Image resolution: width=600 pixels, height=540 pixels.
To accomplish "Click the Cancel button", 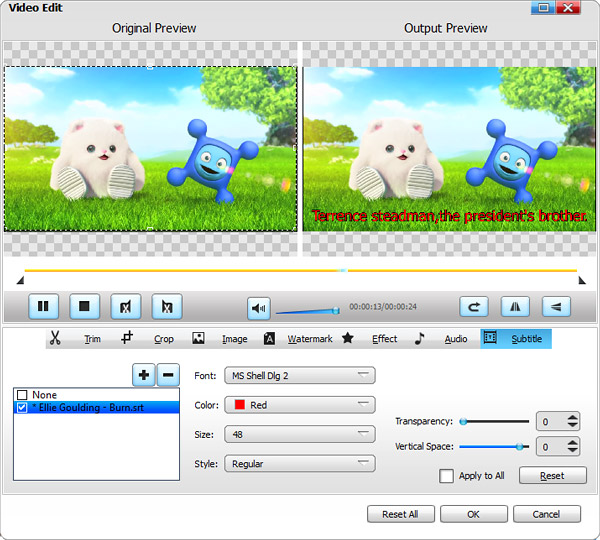I will coord(547,514).
